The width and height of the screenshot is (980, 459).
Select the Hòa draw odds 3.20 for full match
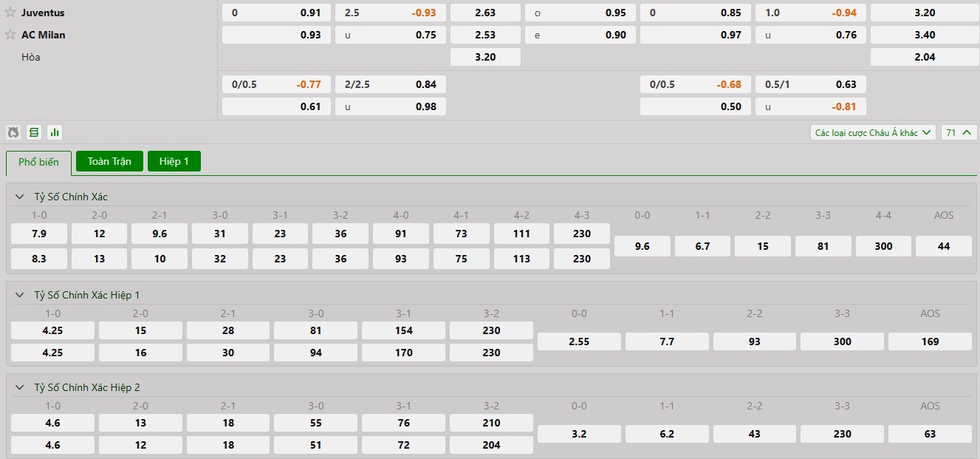[485, 57]
